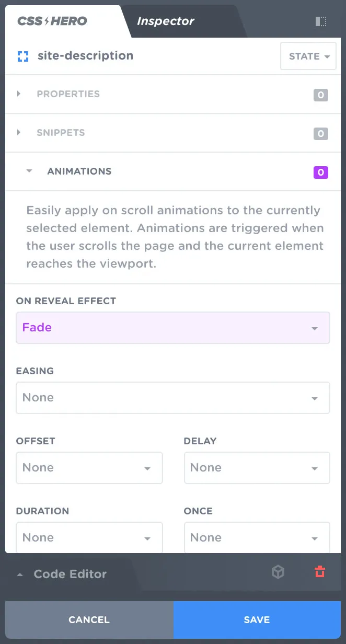Screen dimensions: 346x644
Task: Click the blue element selector icon
Action: 21,56
